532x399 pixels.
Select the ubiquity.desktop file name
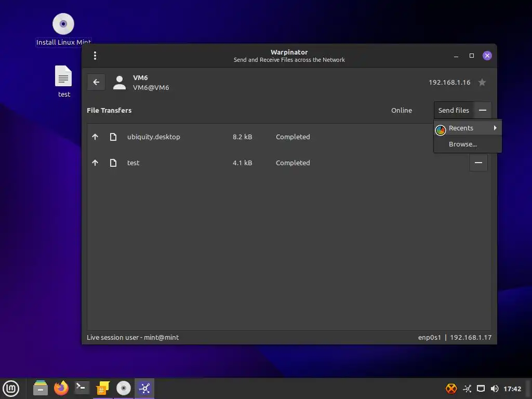(153, 137)
